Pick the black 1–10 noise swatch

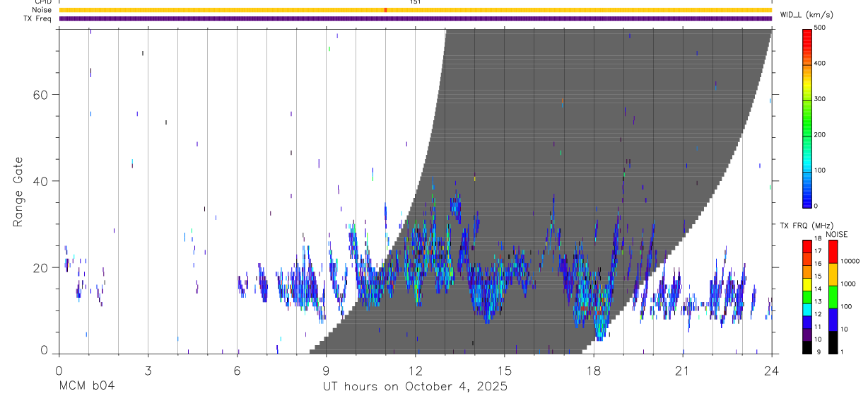pyautogui.click(x=833, y=342)
